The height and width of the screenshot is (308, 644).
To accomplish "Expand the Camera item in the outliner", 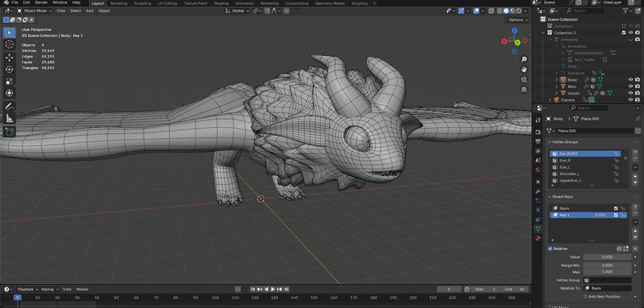I will 549,100.
